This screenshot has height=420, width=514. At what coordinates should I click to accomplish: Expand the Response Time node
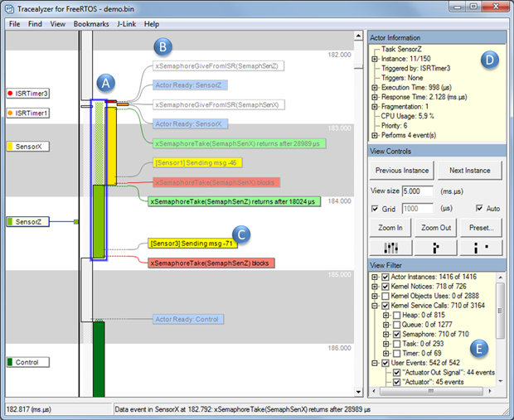click(x=375, y=97)
